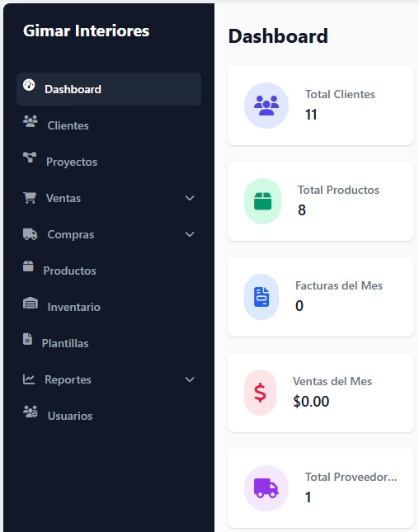The height and width of the screenshot is (532, 419).
Task: Open the Ventas del Mes card
Action: 321,393
